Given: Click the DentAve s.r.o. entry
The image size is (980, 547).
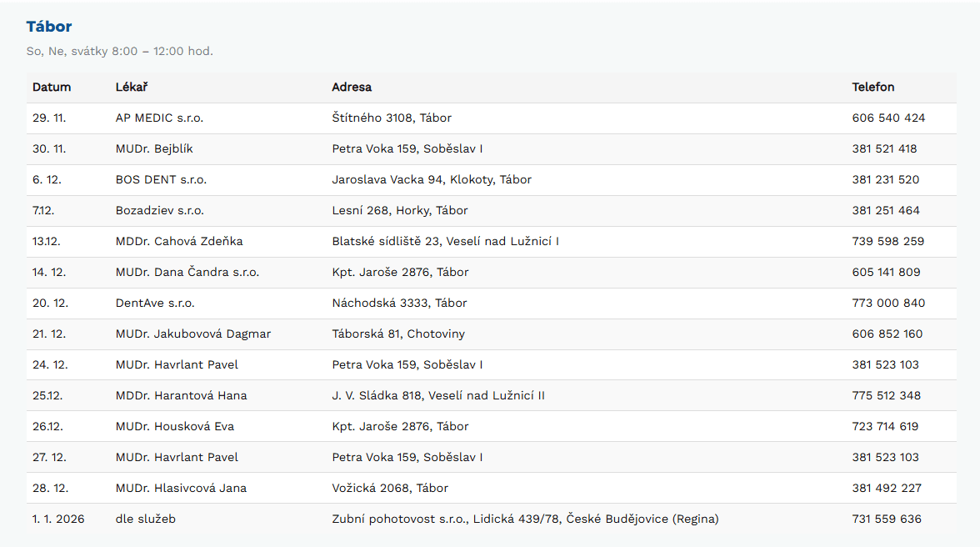Looking at the screenshot, I should point(155,303).
